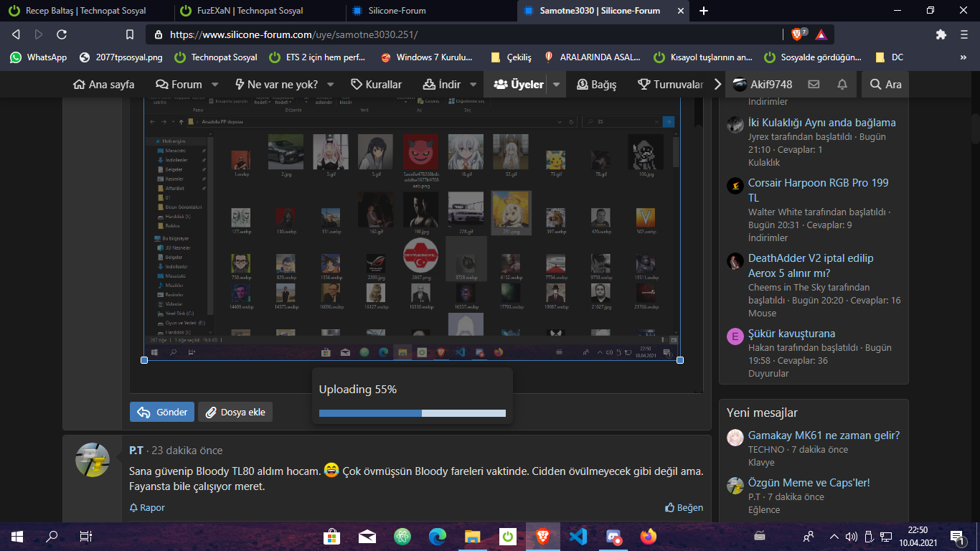This screenshot has height=551, width=980.
Task: Expand the Üyeler dropdown arrow
Action: 556,85
